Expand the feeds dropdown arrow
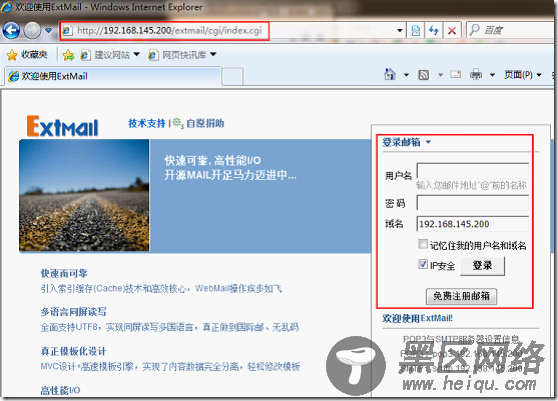This screenshot has height=401, width=558. [440, 75]
